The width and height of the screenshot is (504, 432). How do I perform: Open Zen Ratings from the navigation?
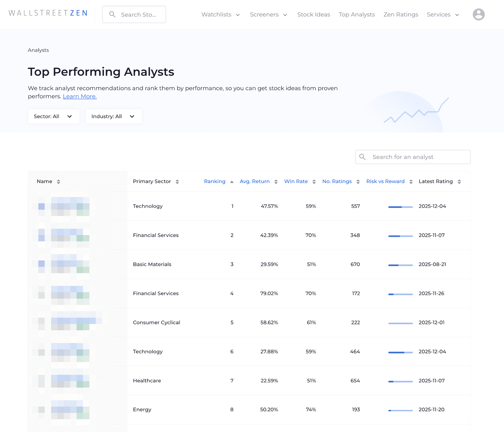point(401,14)
